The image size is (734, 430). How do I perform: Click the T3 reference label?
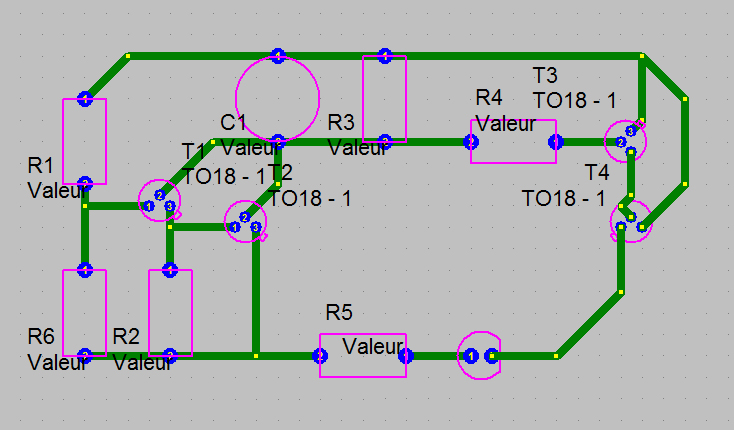(545, 75)
